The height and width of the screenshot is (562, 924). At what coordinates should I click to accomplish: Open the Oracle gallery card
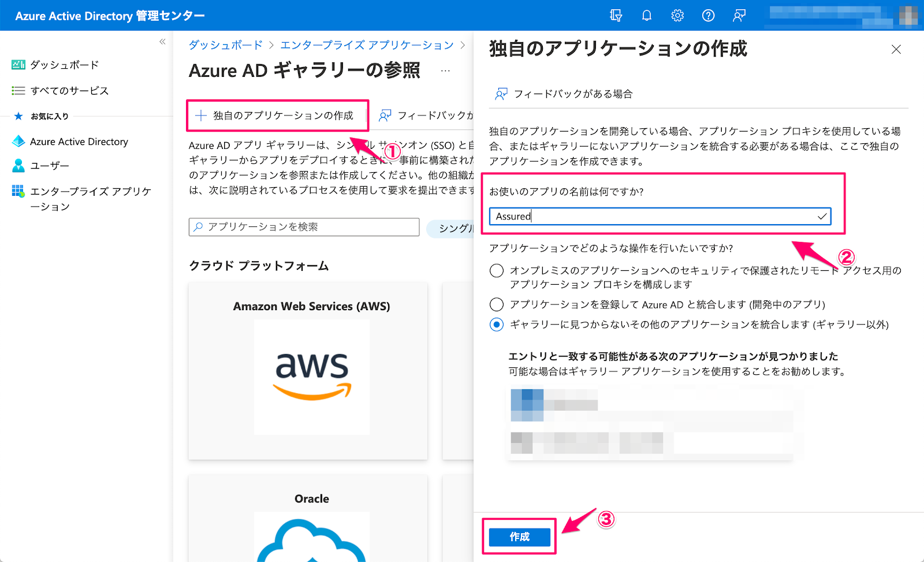(308, 518)
